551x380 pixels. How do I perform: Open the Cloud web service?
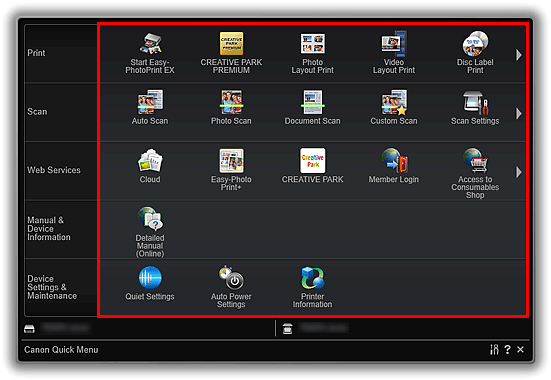[x=150, y=166]
